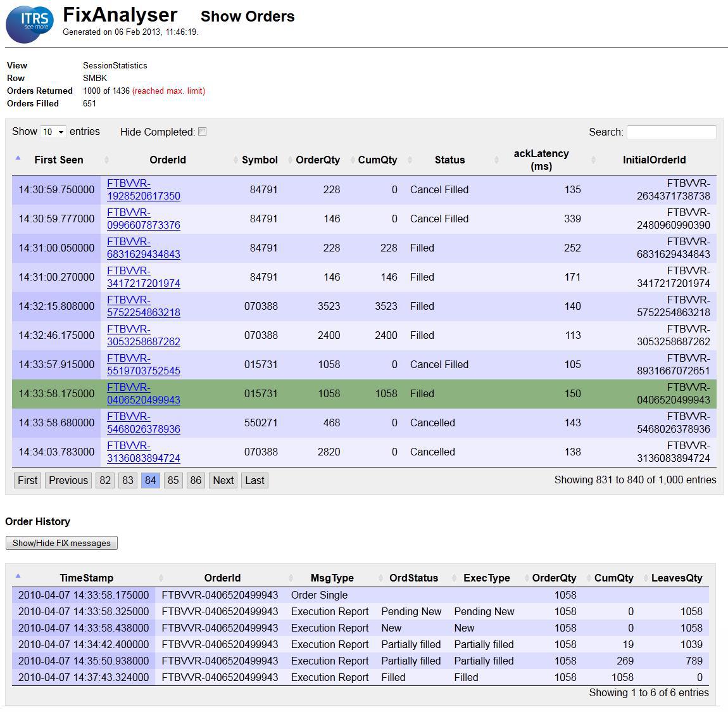Sort orders table by OrderQty column
Image resolution: width=728 pixels, height=712 pixels.
click(318, 160)
